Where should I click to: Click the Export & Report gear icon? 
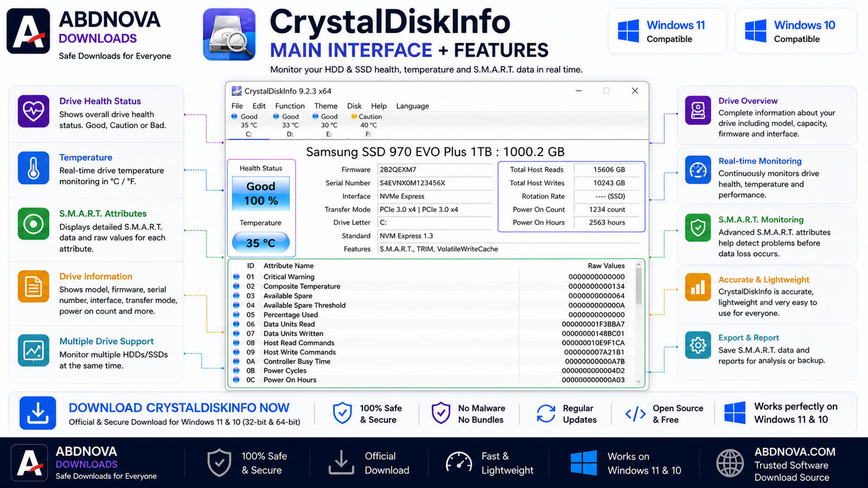(698, 345)
